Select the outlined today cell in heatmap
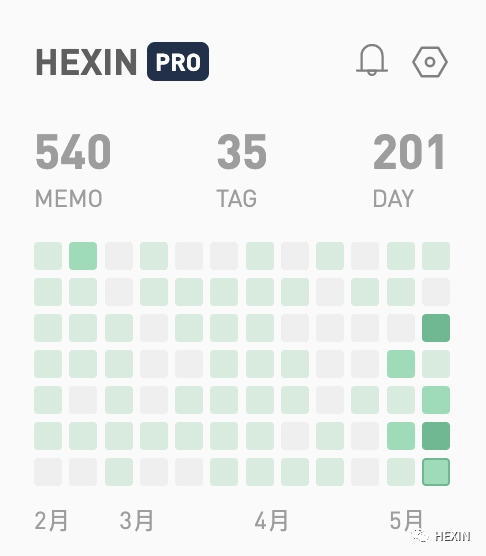 coord(436,472)
